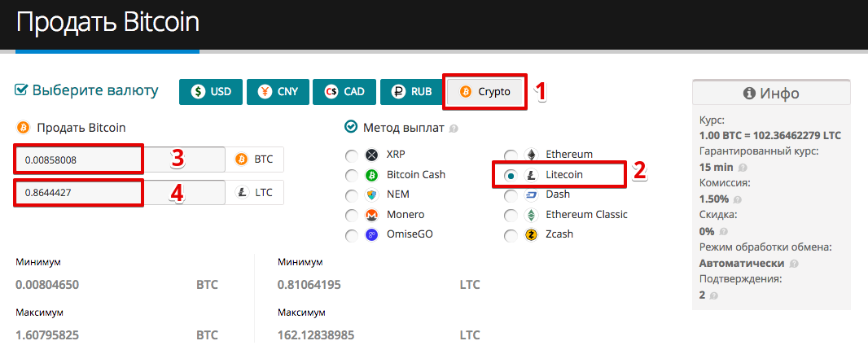The image size is (868, 354).
Task: Click the dollar icon in USD button
Action: pyautogui.click(x=198, y=92)
